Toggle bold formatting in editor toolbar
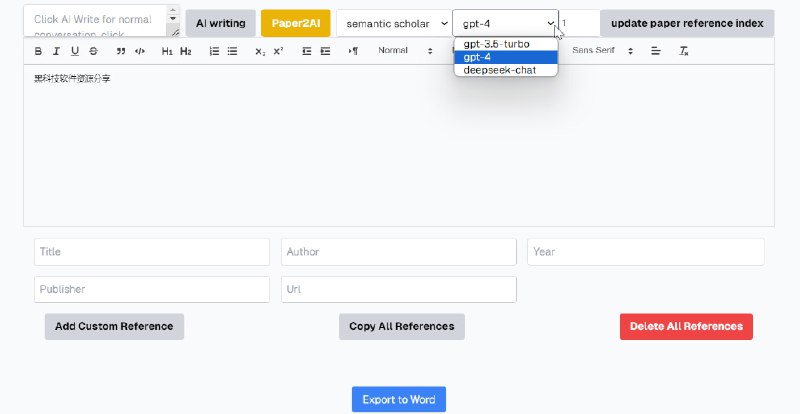 [x=38, y=51]
